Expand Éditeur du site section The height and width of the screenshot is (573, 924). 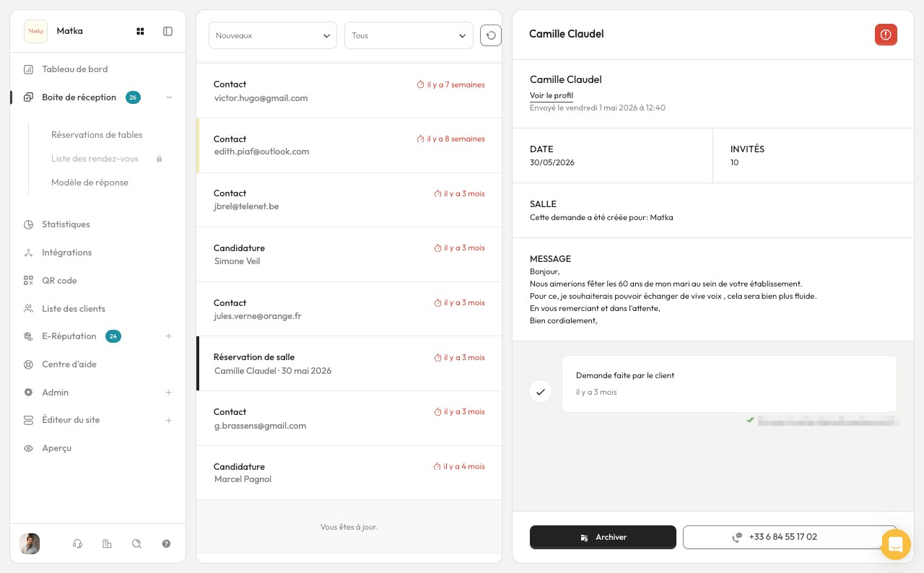pos(169,420)
